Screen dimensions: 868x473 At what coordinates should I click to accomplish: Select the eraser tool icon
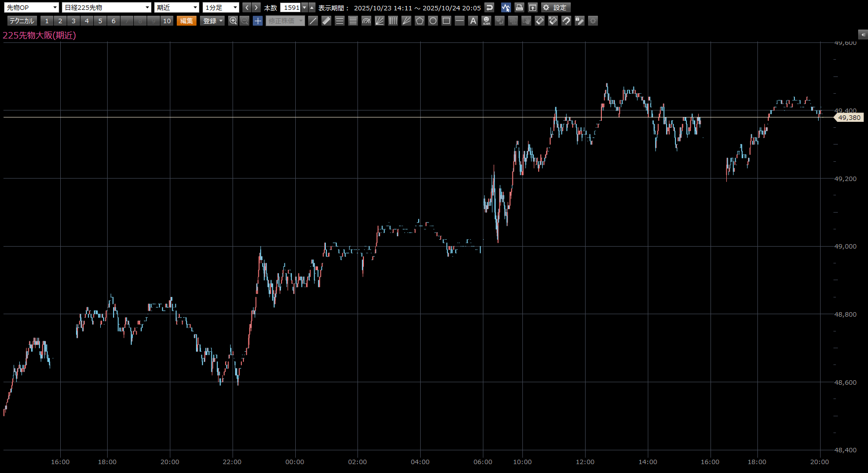click(540, 21)
